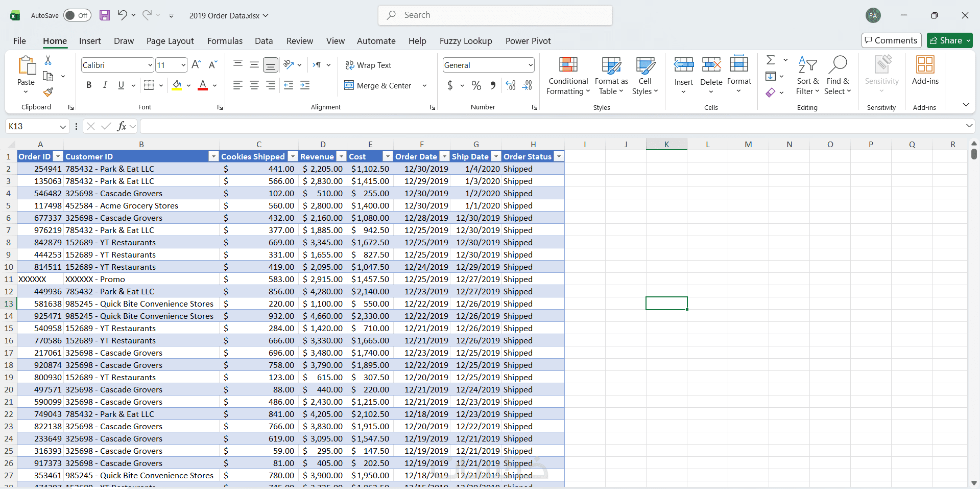
Task: Apply comma style number format
Action: coord(493,85)
